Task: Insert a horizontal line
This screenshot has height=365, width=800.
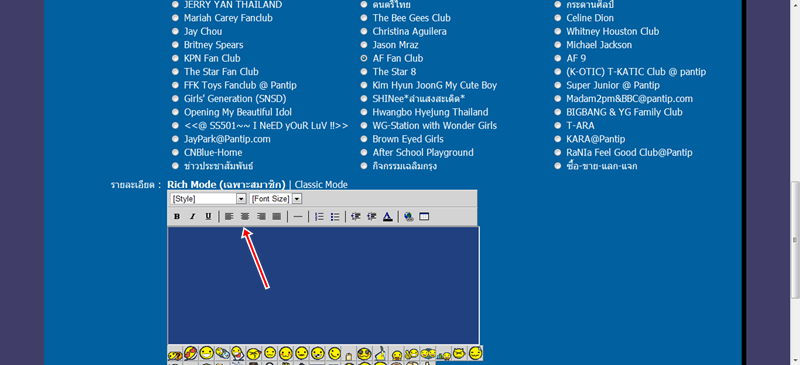Action: click(x=298, y=216)
